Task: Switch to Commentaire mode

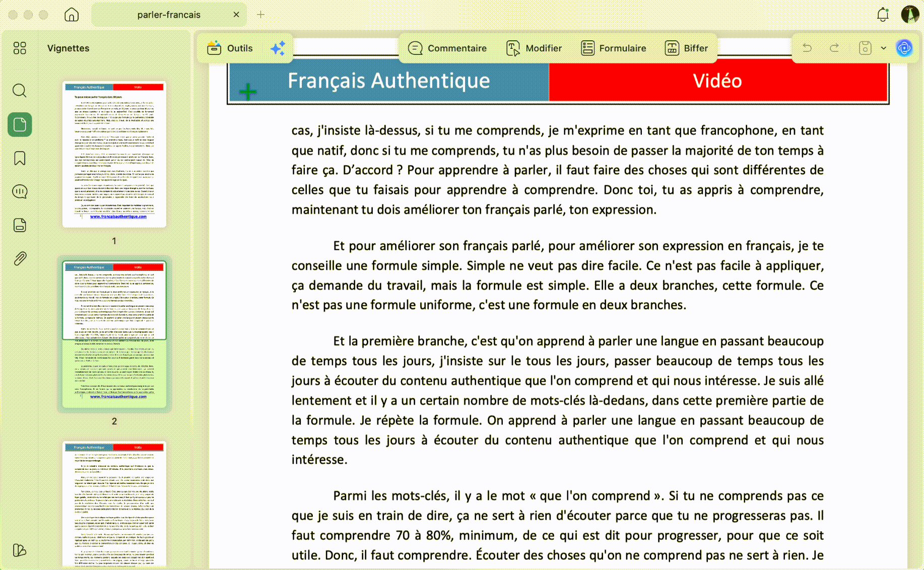Action: pos(447,48)
